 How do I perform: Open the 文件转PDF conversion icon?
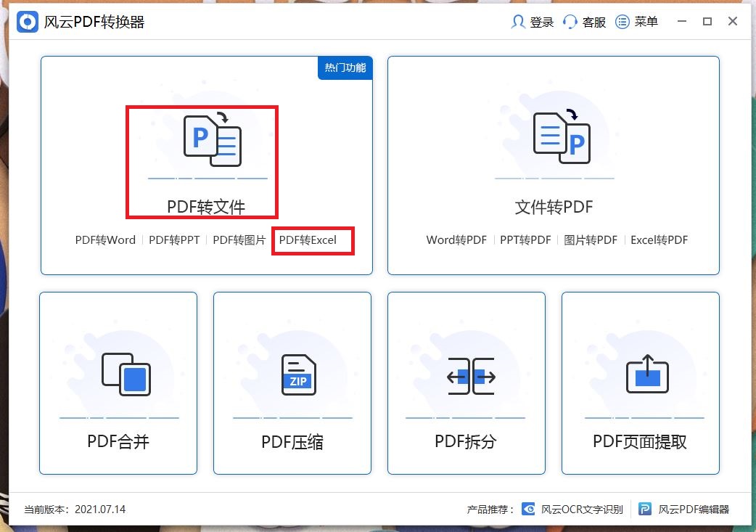click(562, 136)
